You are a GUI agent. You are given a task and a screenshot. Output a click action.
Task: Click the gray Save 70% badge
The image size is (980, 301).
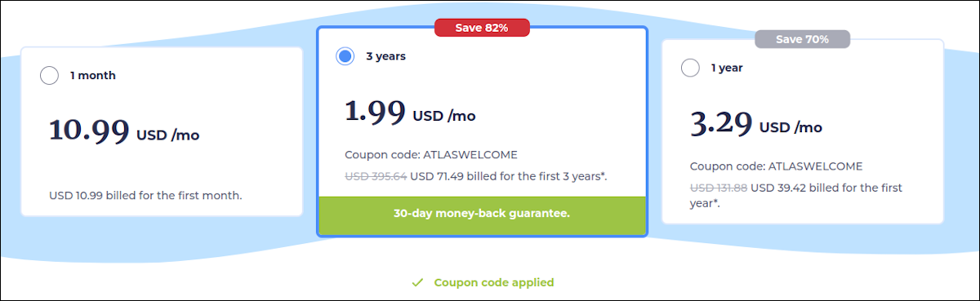[803, 38]
